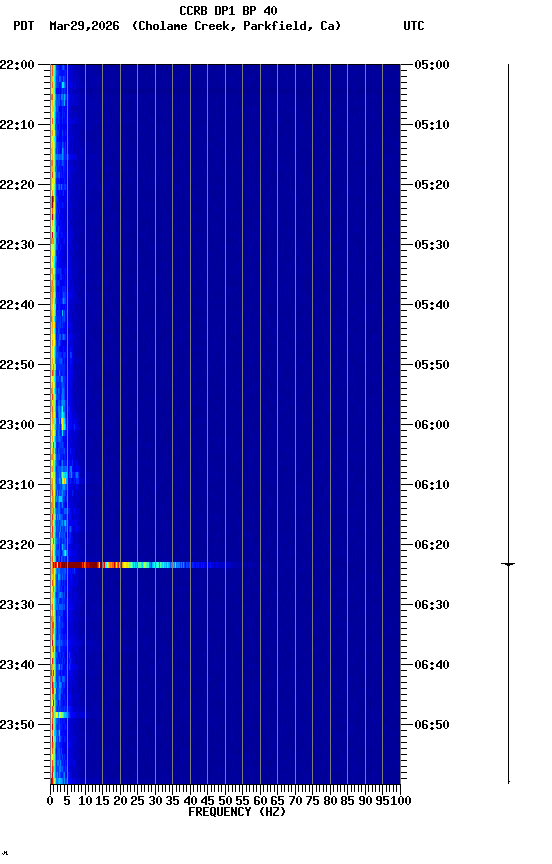Click the 22:50 PDT time label
The height and width of the screenshot is (864, 552).
pos(17,365)
